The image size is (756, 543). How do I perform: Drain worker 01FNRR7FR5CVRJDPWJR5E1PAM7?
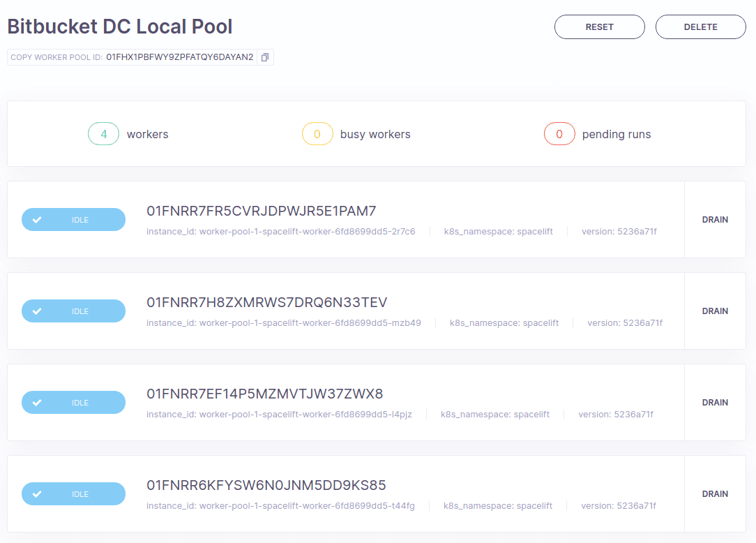(715, 220)
